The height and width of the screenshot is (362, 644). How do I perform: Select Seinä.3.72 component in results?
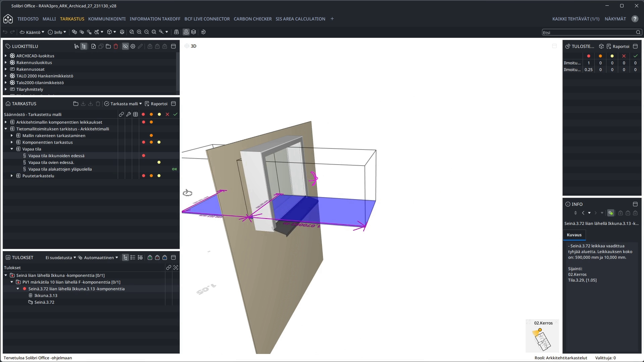pos(44,302)
